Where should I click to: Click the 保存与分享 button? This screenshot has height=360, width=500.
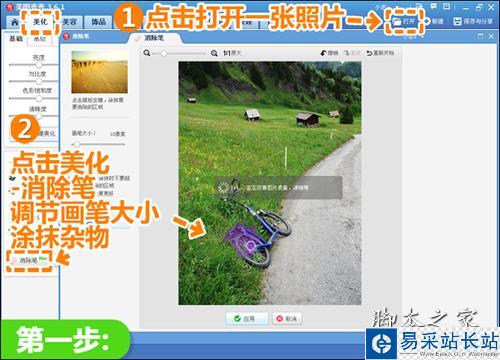click(473, 21)
